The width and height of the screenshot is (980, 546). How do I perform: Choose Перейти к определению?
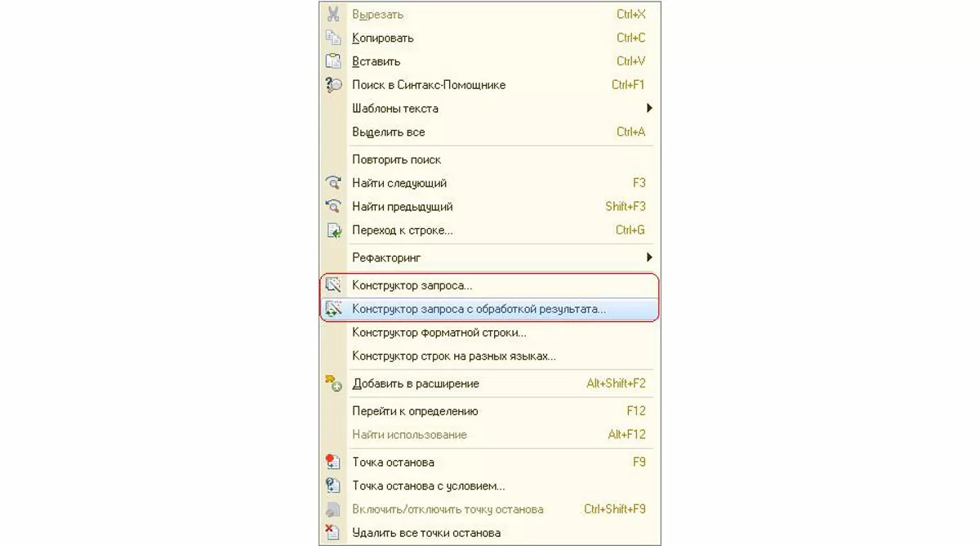point(415,411)
